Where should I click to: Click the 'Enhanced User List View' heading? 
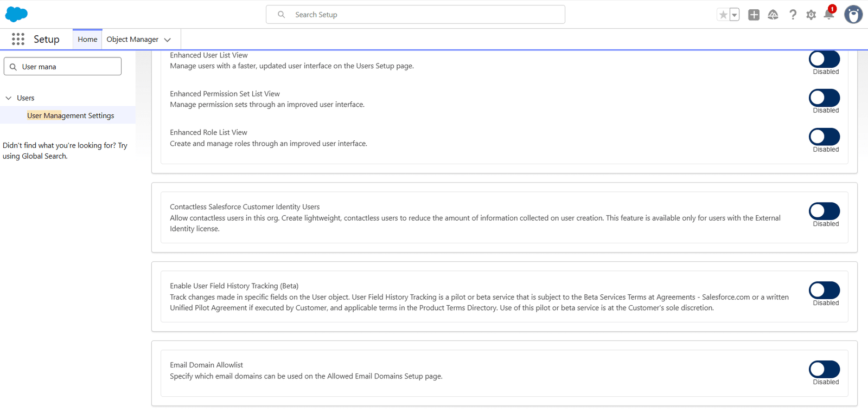point(209,55)
